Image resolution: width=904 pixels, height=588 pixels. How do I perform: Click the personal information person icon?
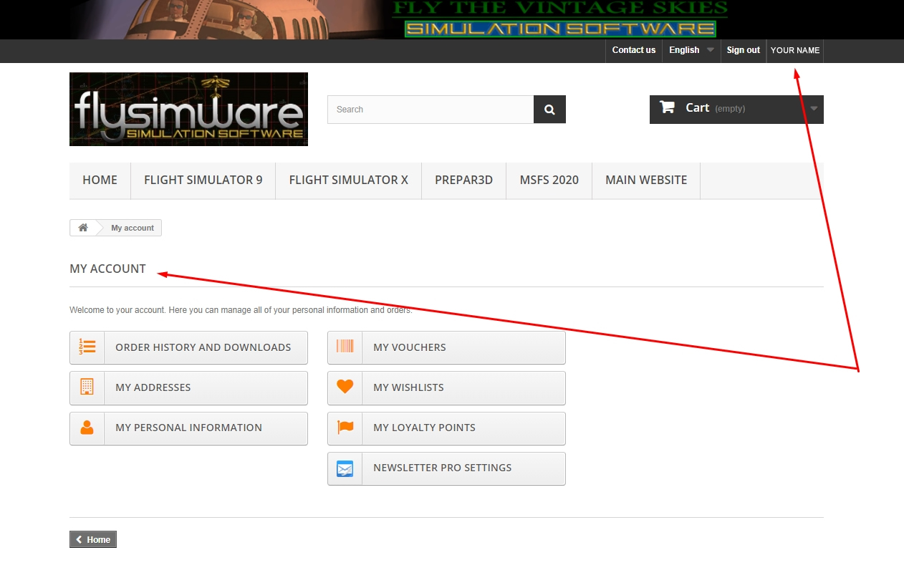(87, 428)
